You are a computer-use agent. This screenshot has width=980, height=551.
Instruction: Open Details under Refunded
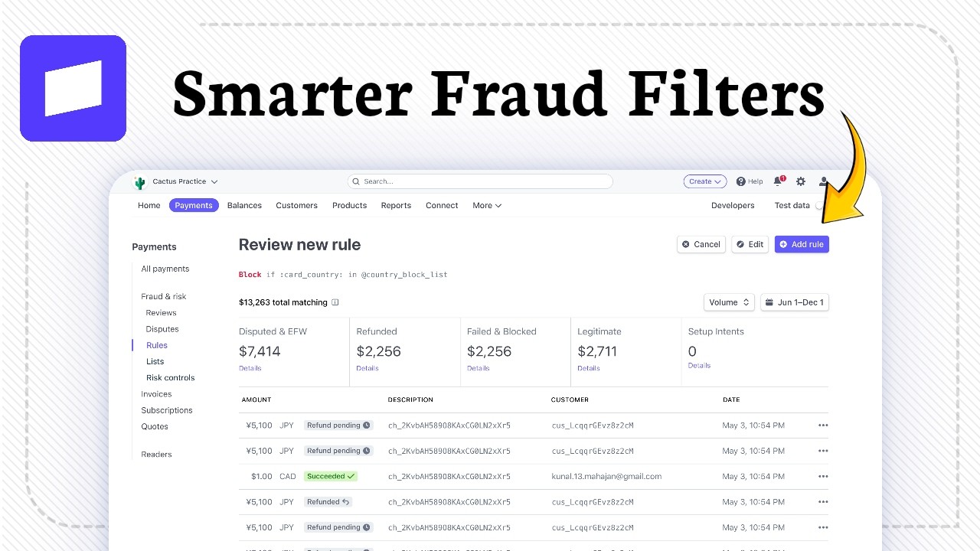click(x=367, y=368)
